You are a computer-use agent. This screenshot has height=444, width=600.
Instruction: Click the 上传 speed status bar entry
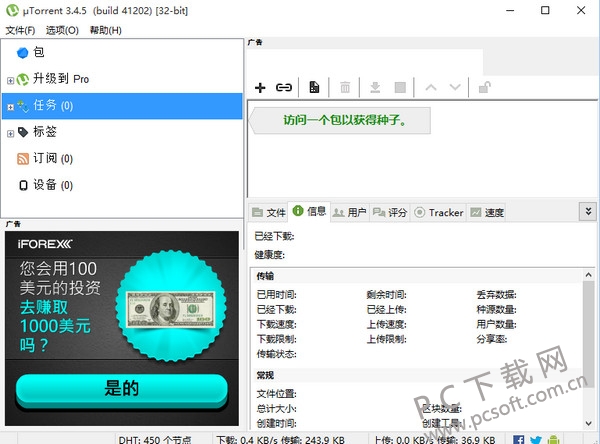(434, 440)
